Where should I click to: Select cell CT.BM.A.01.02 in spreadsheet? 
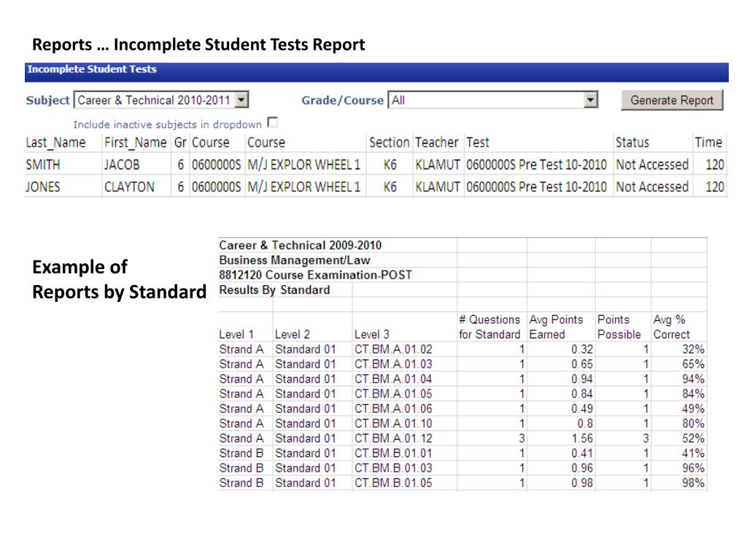(x=393, y=349)
